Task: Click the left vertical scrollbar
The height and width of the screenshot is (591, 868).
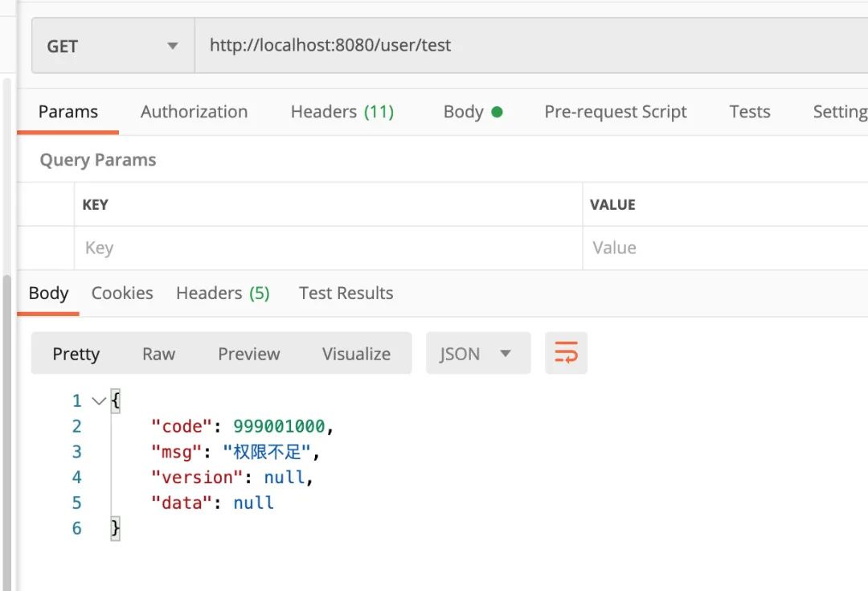Action: click(6, 432)
